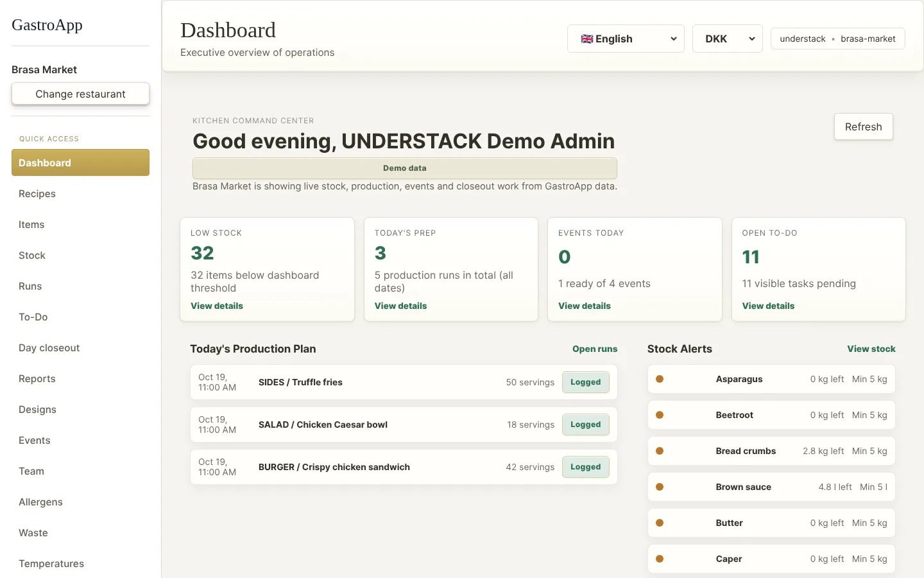Click the understack • brasa-market badge
The width and height of the screenshot is (924, 578).
[837, 39]
